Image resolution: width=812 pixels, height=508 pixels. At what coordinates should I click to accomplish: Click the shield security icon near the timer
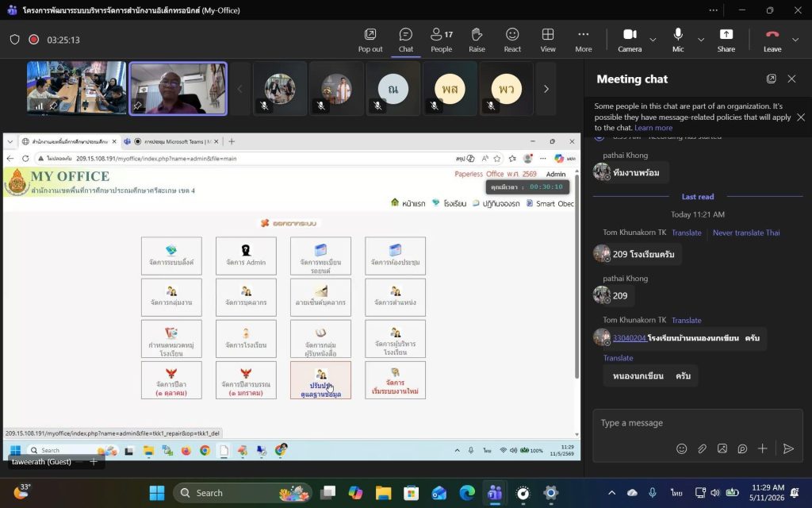[x=14, y=40]
